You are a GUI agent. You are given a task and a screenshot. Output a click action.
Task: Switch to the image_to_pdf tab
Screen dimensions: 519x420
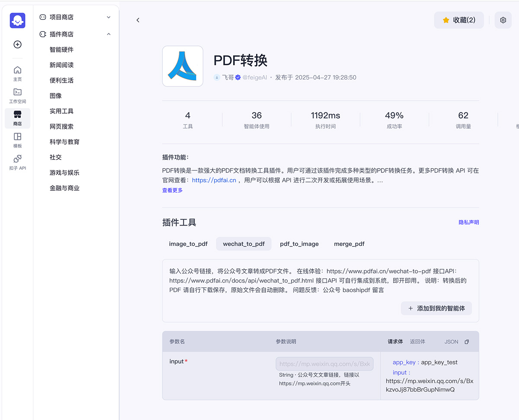click(x=188, y=244)
